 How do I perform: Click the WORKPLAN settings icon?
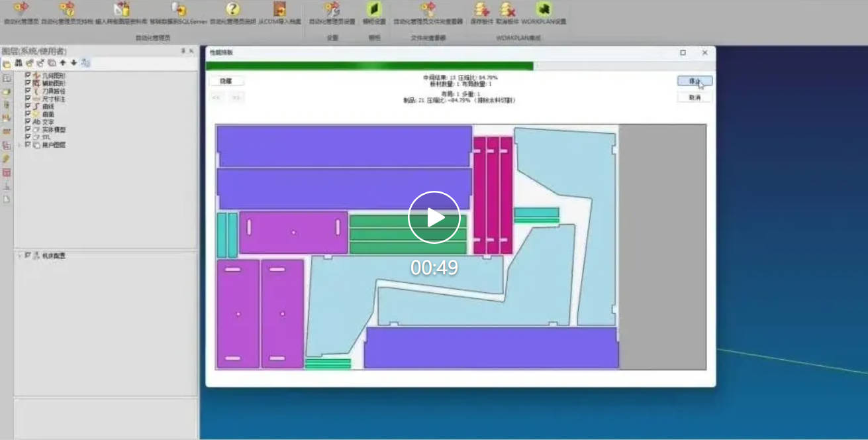(x=544, y=9)
